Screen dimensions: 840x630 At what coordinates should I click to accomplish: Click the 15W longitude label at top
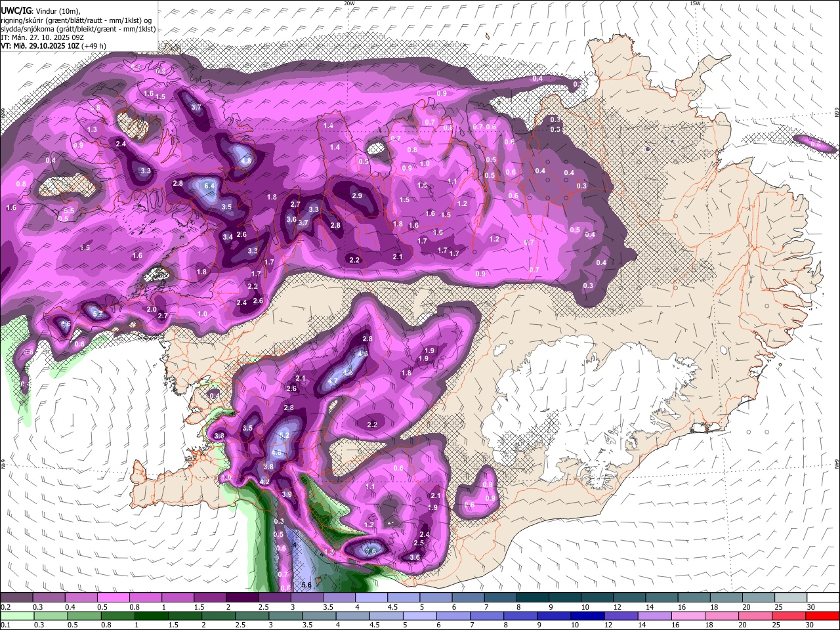(x=695, y=3)
